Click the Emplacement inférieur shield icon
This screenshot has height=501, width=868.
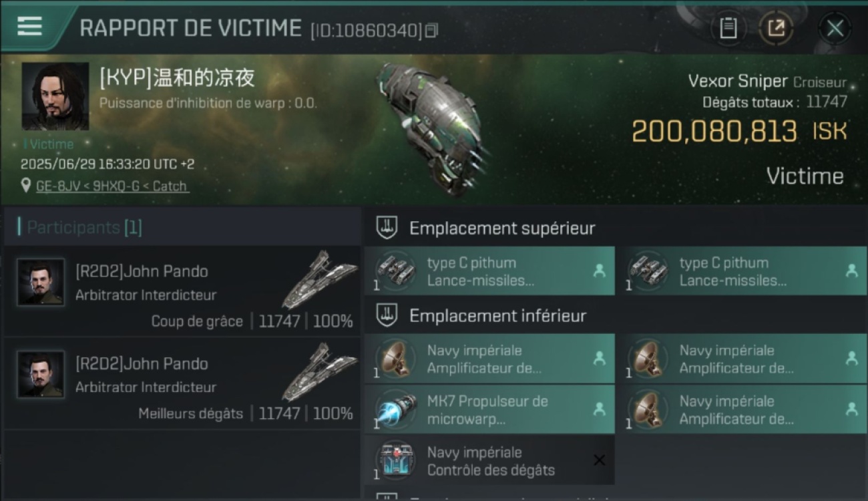(x=387, y=315)
